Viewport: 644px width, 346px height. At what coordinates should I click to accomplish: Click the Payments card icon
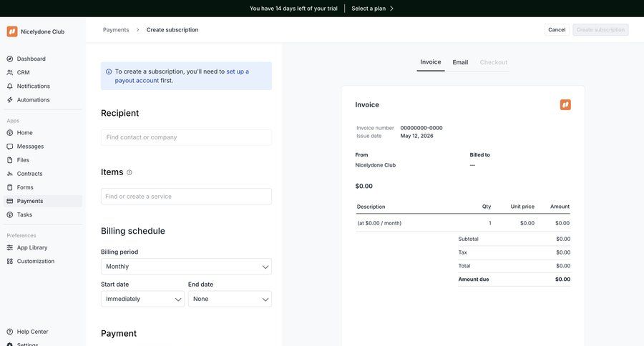[10, 201]
